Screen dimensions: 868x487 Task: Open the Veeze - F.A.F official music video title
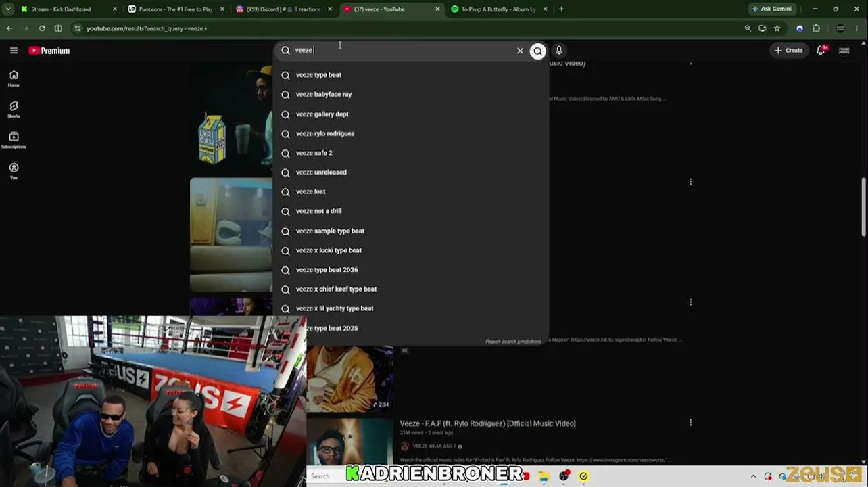[487, 423]
